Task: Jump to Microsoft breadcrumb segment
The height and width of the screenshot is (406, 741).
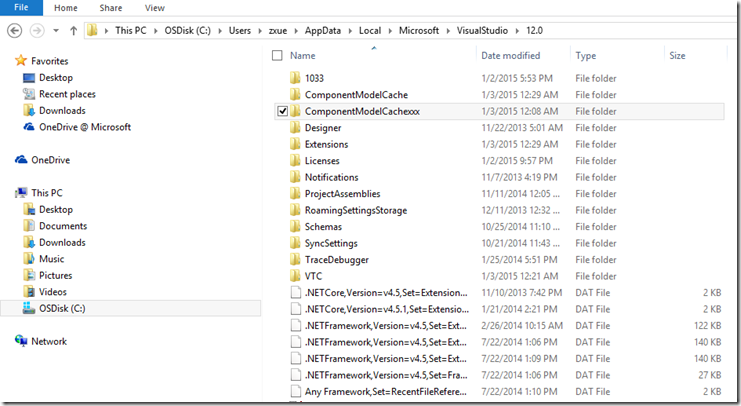Action: pos(419,30)
